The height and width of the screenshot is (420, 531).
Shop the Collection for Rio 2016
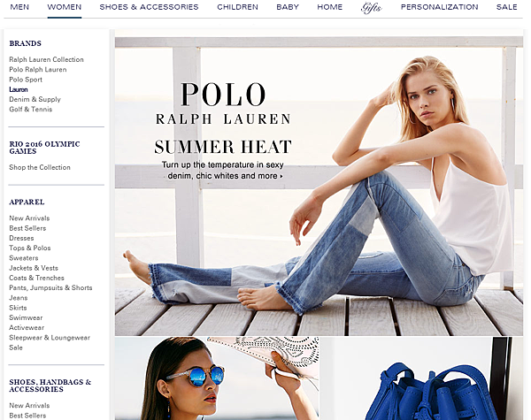click(x=40, y=167)
